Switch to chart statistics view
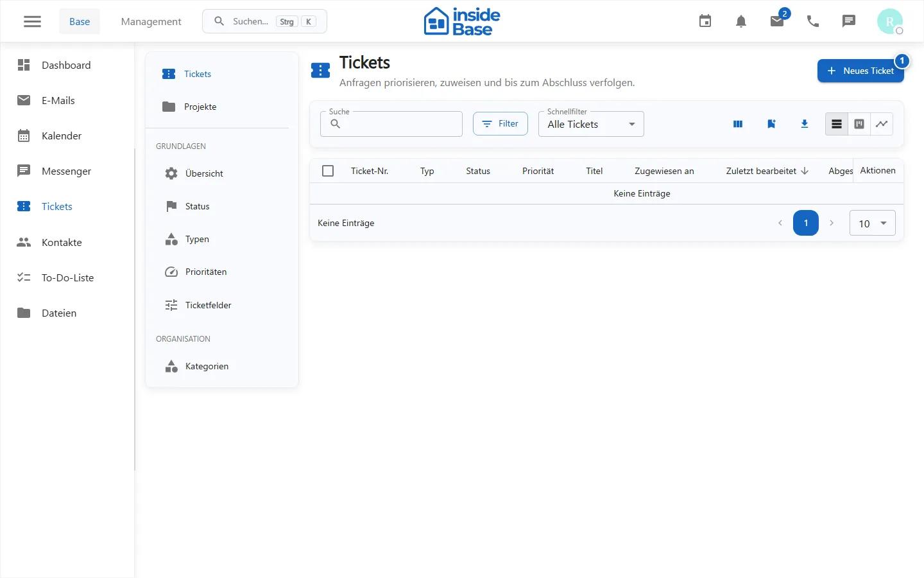The image size is (924, 578). (882, 124)
